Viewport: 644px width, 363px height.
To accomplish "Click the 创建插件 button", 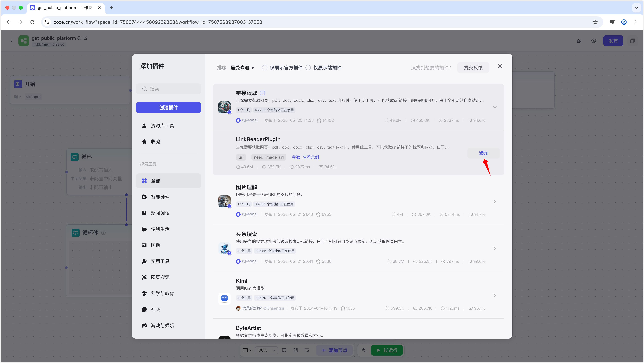I will click(168, 107).
